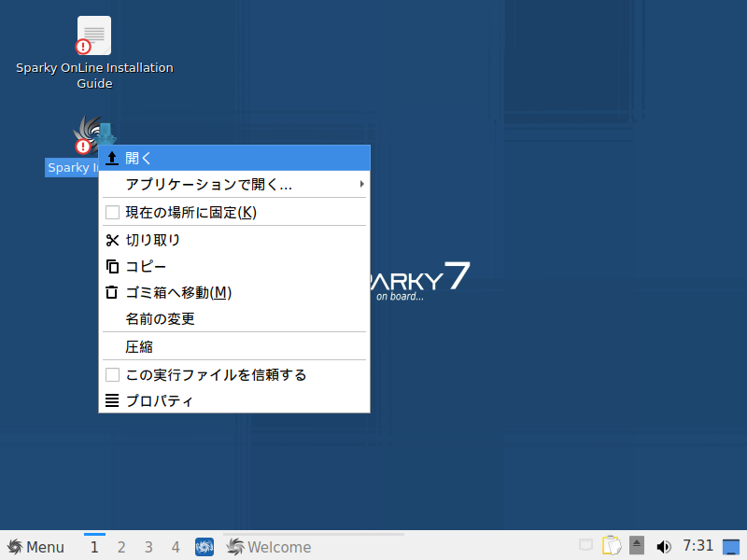Switch to workspace 2
This screenshot has height=560, width=747.
coord(121,547)
